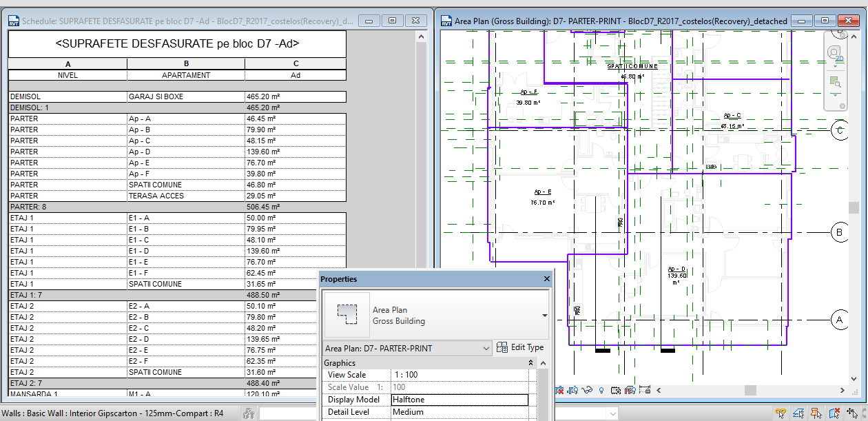This screenshot has width=868, height=421.
Task: Open the dropdown arrow under the 2D wheel
Action: coord(835,67)
